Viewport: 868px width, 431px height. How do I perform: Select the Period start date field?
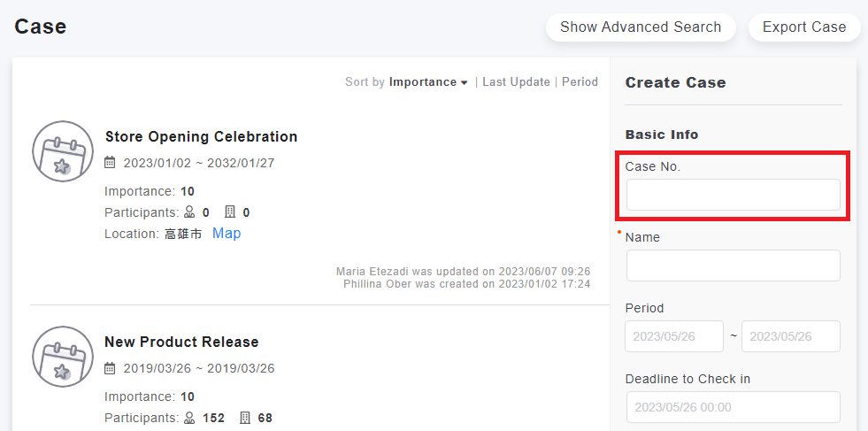click(674, 336)
